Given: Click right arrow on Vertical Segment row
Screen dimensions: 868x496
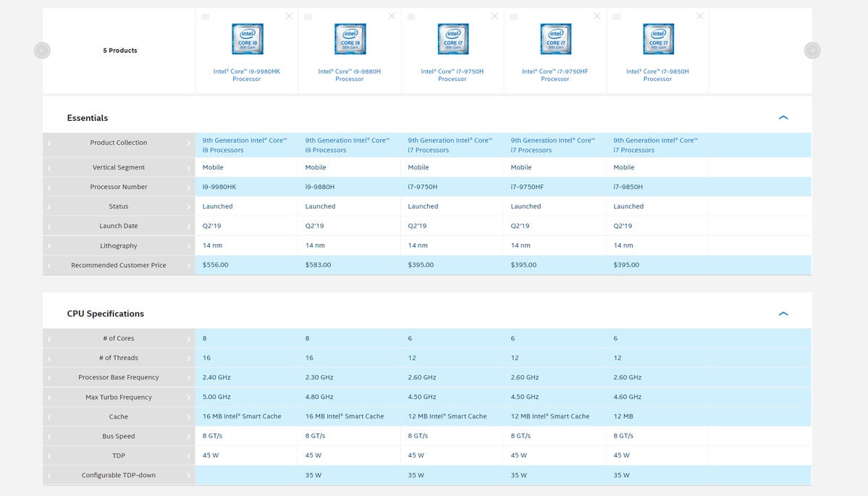Looking at the screenshot, I should pyautogui.click(x=189, y=168).
